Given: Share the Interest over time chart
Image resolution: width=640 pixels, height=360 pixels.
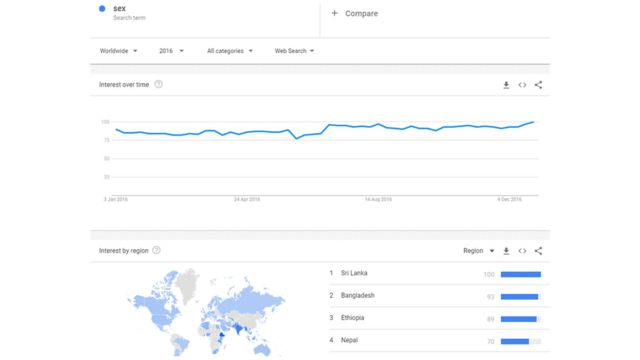Looking at the screenshot, I should (x=538, y=85).
